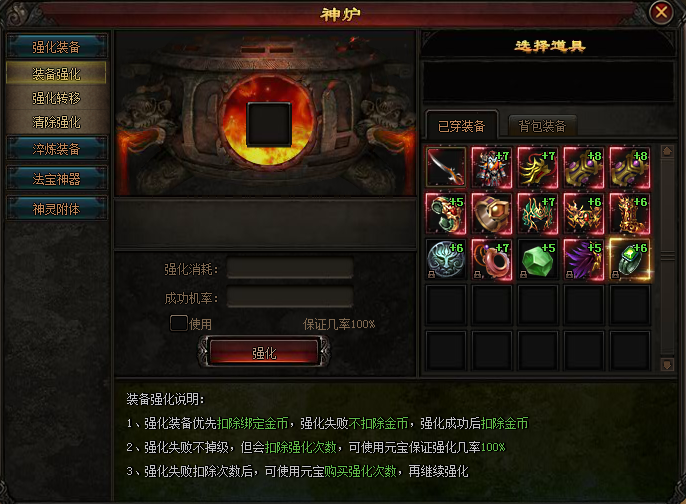Open the 强化转移 submenu item
This screenshot has width=686, height=504.
(x=56, y=98)
